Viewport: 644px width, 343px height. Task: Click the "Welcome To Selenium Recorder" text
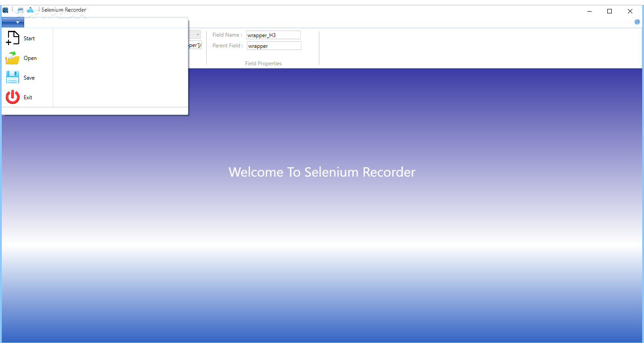coord(322,172)
